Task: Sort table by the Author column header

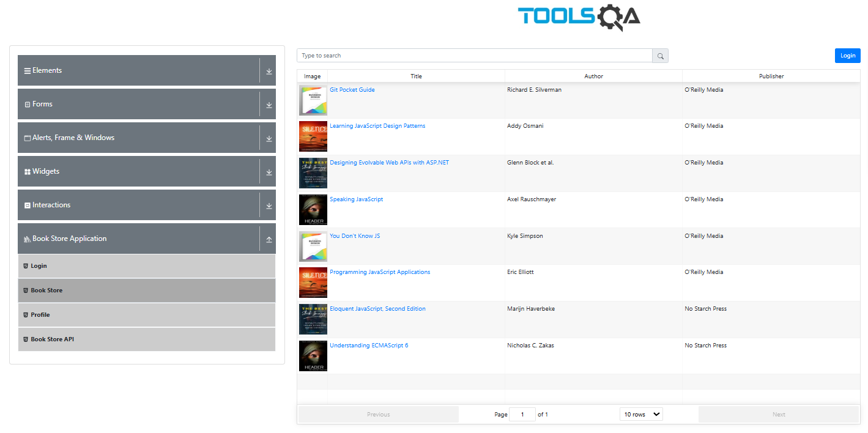Action: click(x=593, y=76)
